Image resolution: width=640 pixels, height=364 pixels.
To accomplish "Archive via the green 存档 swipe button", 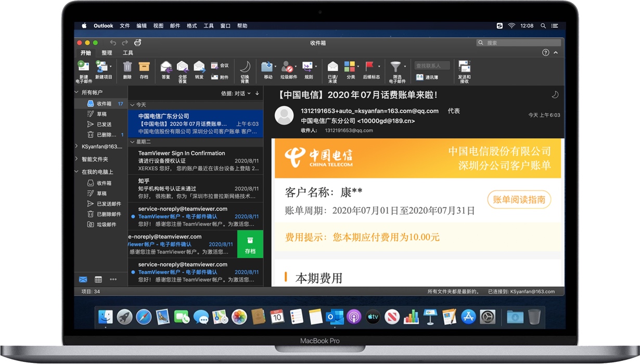I will pyautogui.click(x=250, y=244).
